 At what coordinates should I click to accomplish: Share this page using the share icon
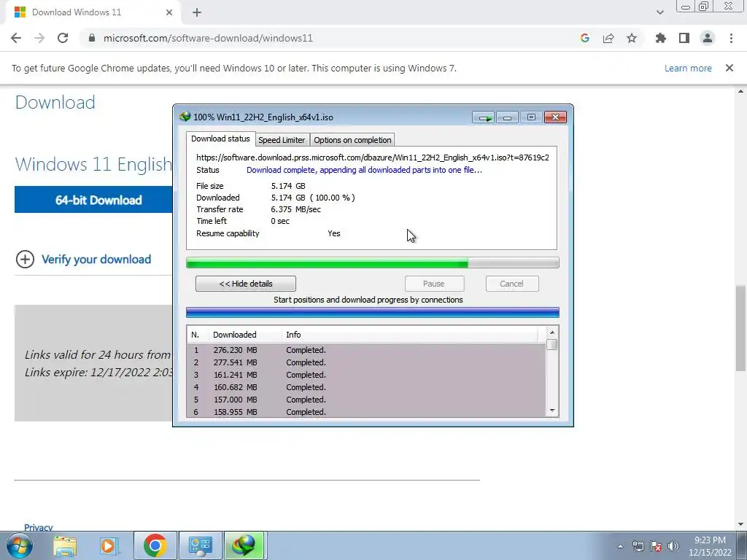click(x=608, y=38)
